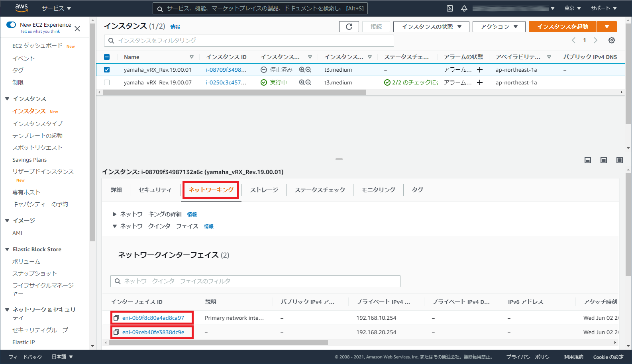This screenshot has width=632, height=364.
Task: Open instance ID i-08709f3498 link
Action: 226,70
